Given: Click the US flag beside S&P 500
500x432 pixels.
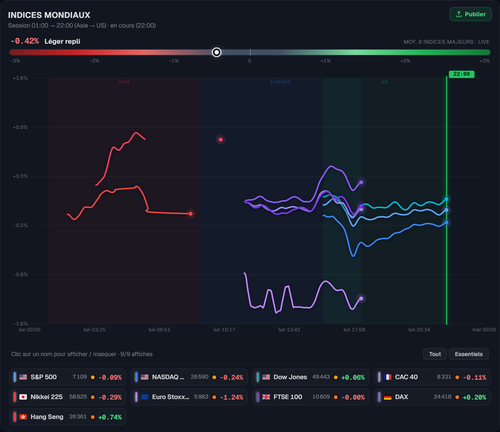Looking at the screenshot, I should coord(23,377).
